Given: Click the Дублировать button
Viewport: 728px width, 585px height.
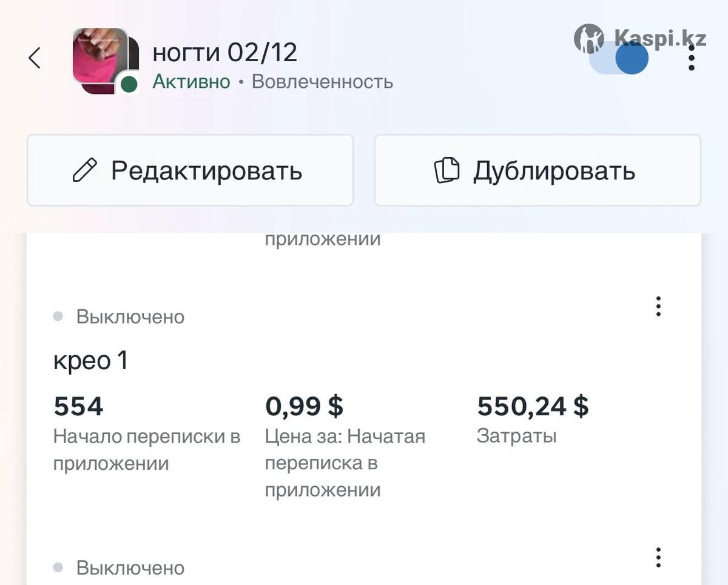Looking at the screenshot, I should 538,170.
